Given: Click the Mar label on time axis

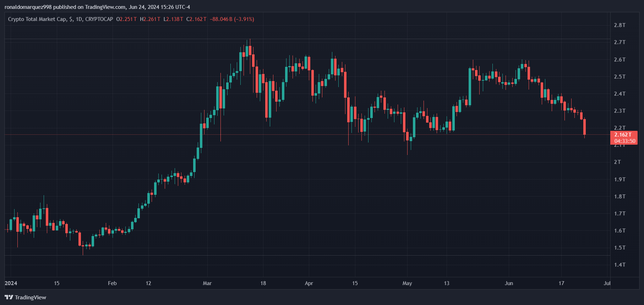Looking at the screenshot, I should click(207, 283).
